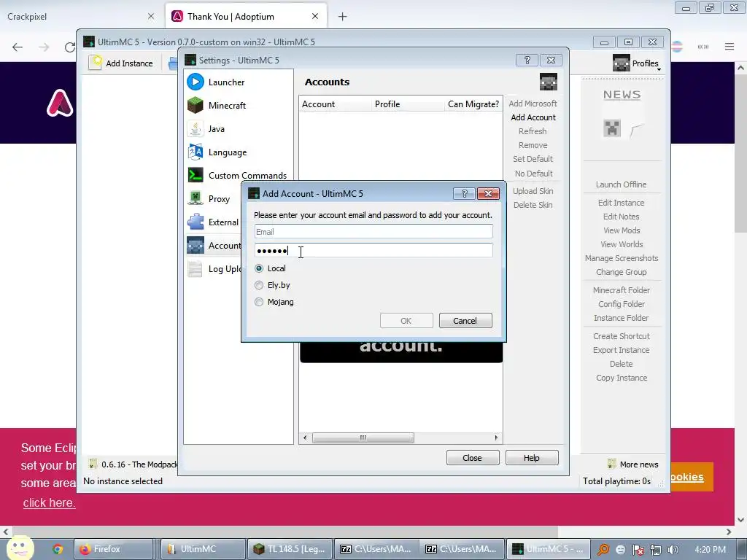The image size is (747, 560).
Task: Click Help button in Settings dialog
Action: pos(532,458)
